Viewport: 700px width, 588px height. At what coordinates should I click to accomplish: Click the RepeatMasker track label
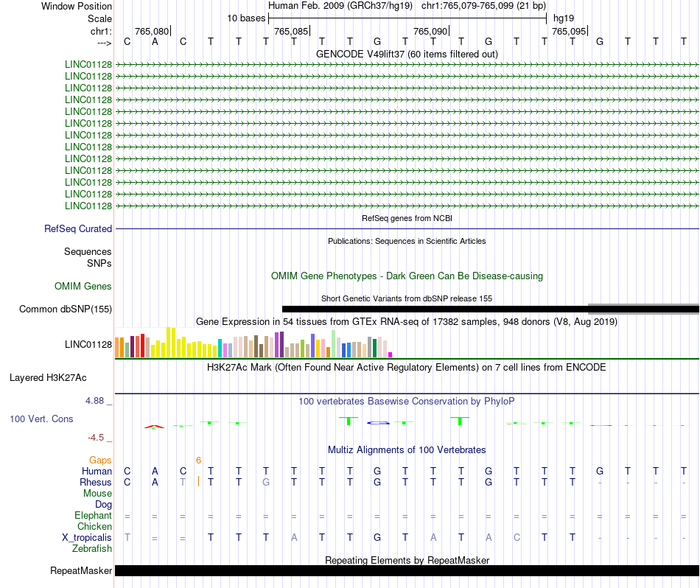81,570
